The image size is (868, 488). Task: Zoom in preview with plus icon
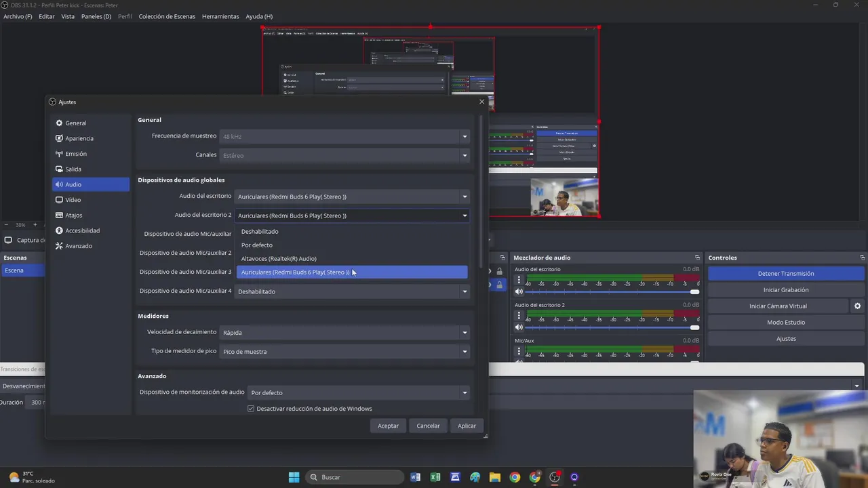click(35, 224)
